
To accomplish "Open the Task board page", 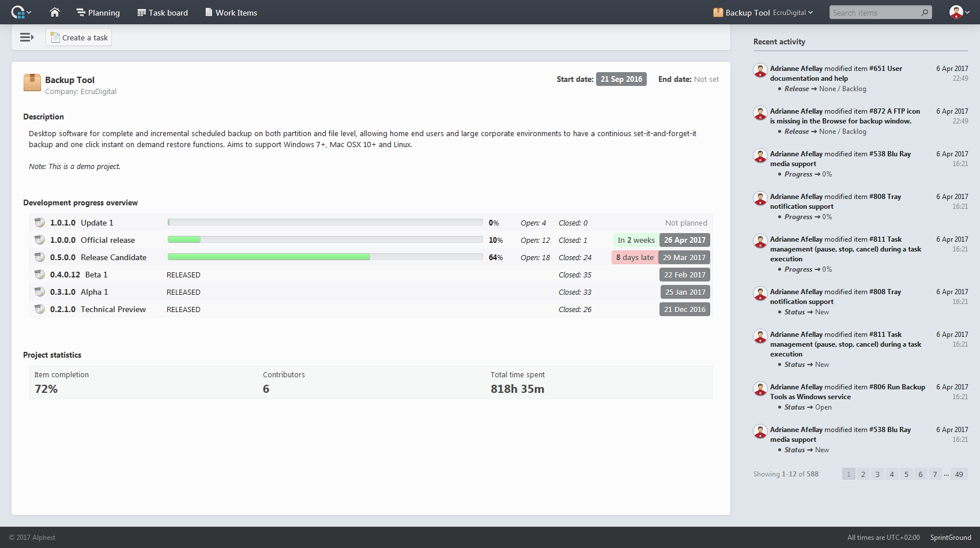I will point(163,13).
